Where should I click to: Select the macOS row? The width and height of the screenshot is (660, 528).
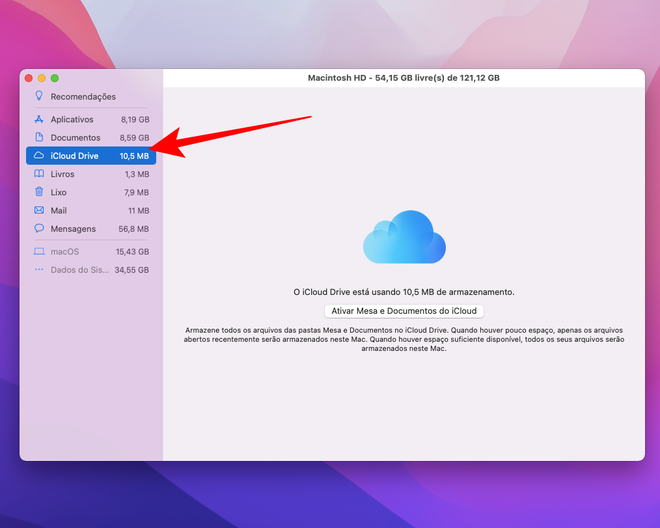pyautogui.click(x=91, y=251)
